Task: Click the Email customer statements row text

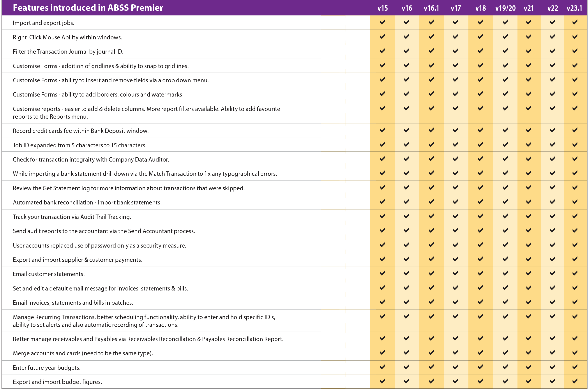Action: (x=49, y=274)
